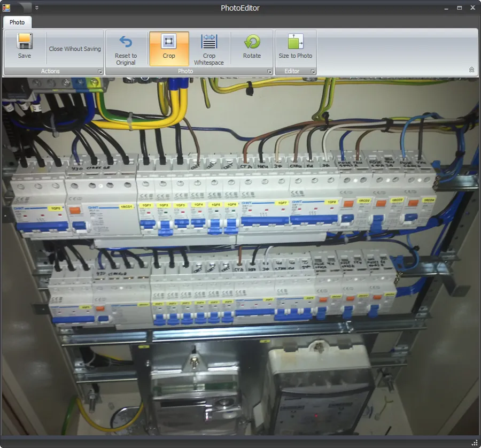
Task: Open the Quick Access Toolbar customize dropdown
Action: click(36, 7)
